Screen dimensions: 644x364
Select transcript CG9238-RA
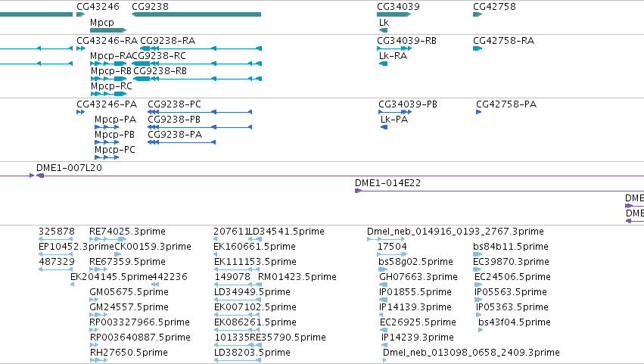click(167, 41)
